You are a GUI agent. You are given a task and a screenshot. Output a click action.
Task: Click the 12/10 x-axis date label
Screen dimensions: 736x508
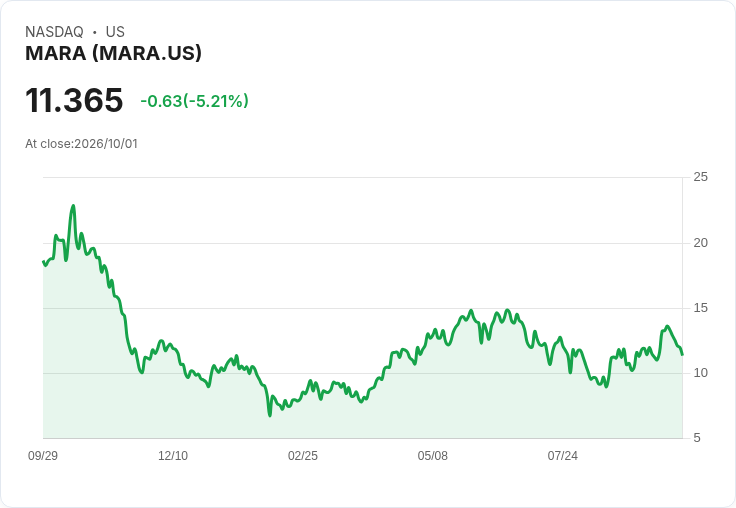coord(173,456)
